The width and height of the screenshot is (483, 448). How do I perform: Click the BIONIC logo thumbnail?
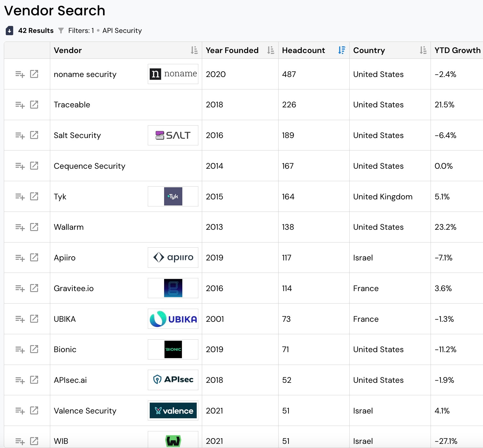click(173, 349)
